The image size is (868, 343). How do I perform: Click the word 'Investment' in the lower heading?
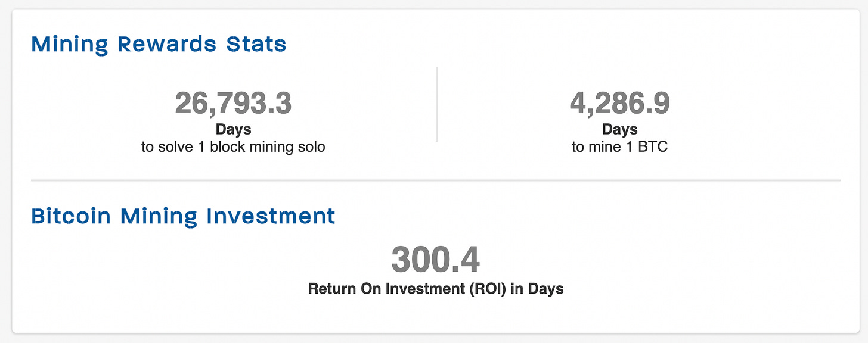point(271,216)
